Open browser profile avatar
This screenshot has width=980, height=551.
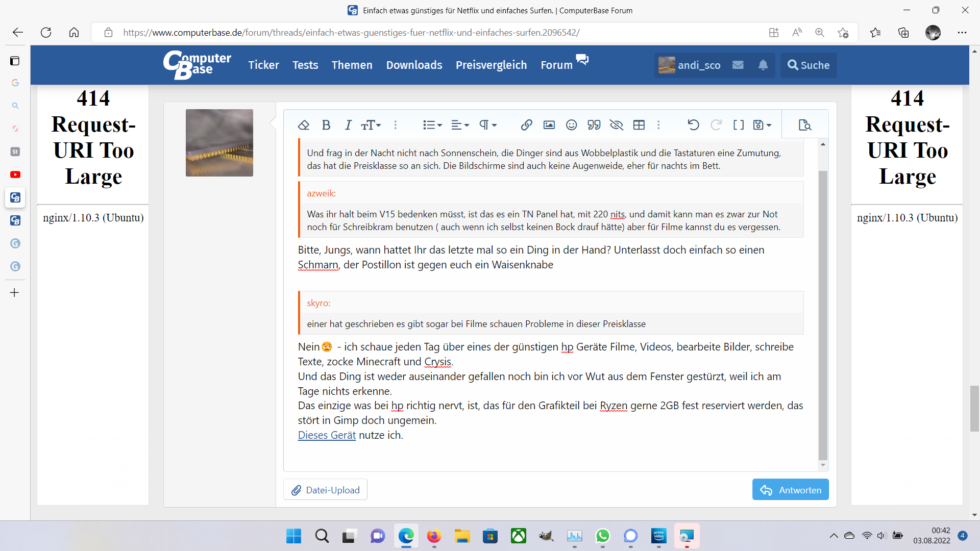(933, 33)
